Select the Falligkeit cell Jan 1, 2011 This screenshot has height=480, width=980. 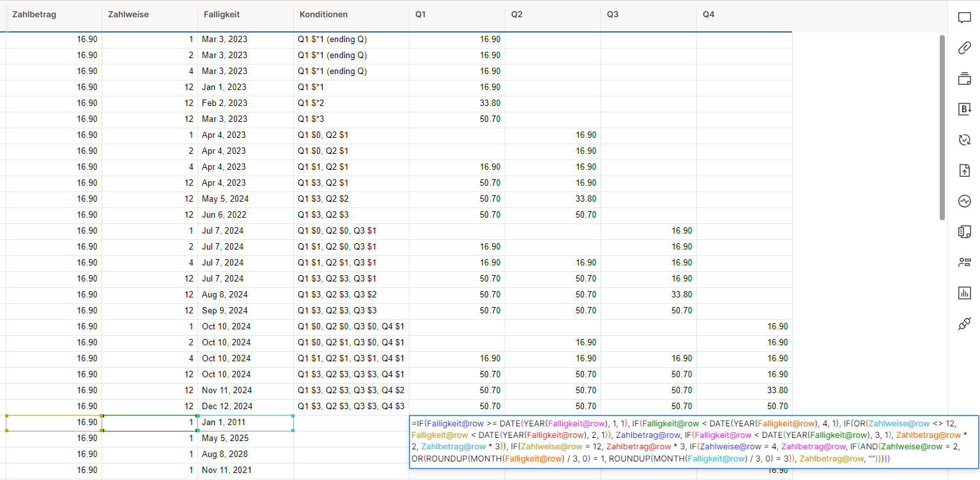(246, 422)
